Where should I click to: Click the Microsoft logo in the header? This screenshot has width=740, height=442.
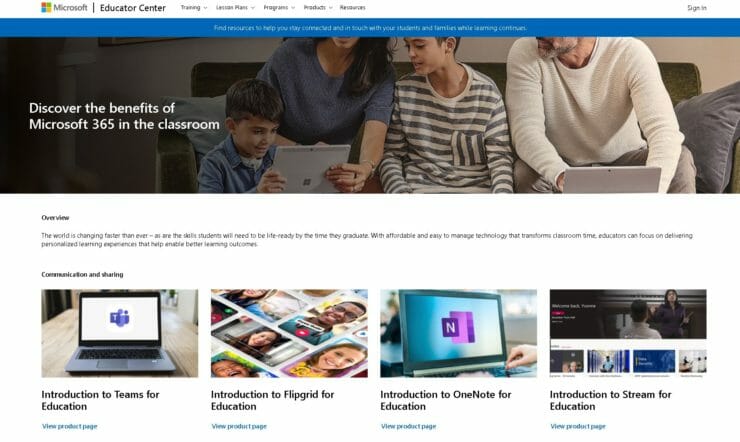tap(64, 8)
